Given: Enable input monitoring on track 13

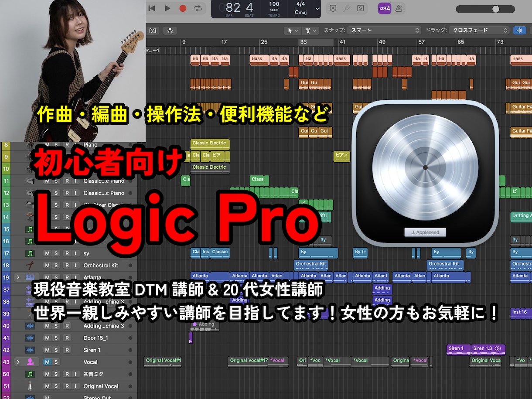Looking at the screenshot, I should point(76,205).
